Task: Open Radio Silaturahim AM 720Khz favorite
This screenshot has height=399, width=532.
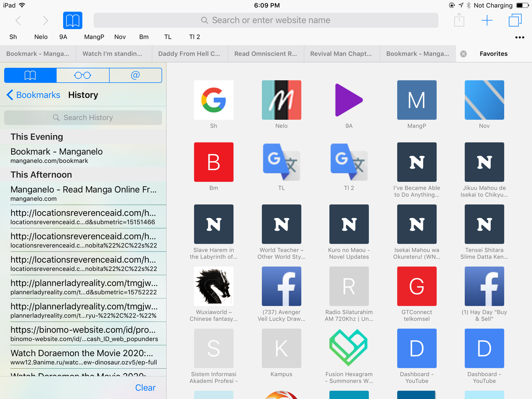Action: (x=349, y=286)
